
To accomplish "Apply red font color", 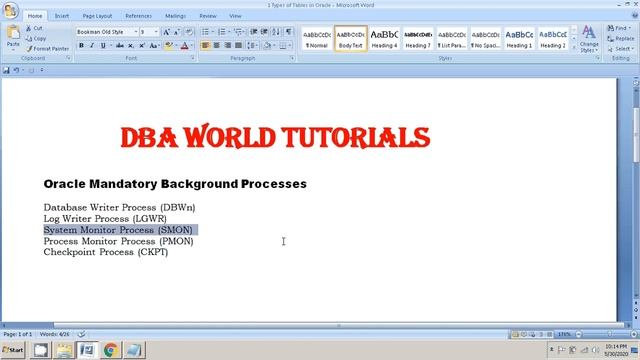I will point(184,45).
